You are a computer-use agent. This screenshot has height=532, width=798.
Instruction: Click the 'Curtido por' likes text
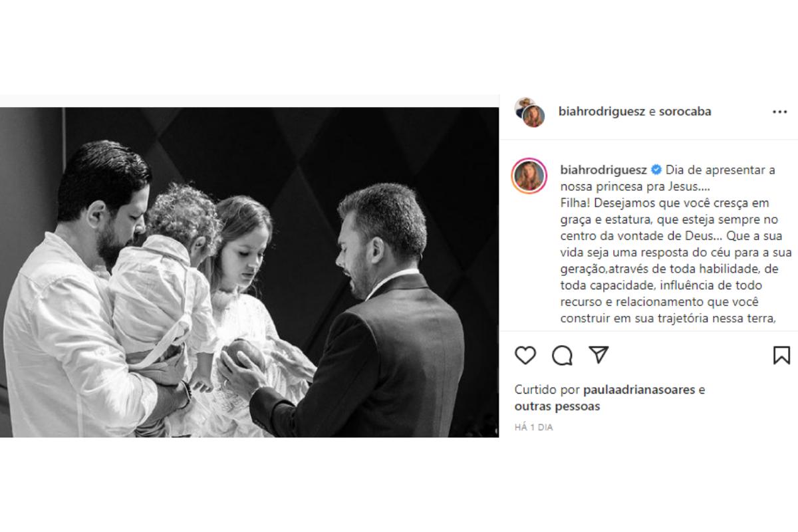(x=547, y=390)
